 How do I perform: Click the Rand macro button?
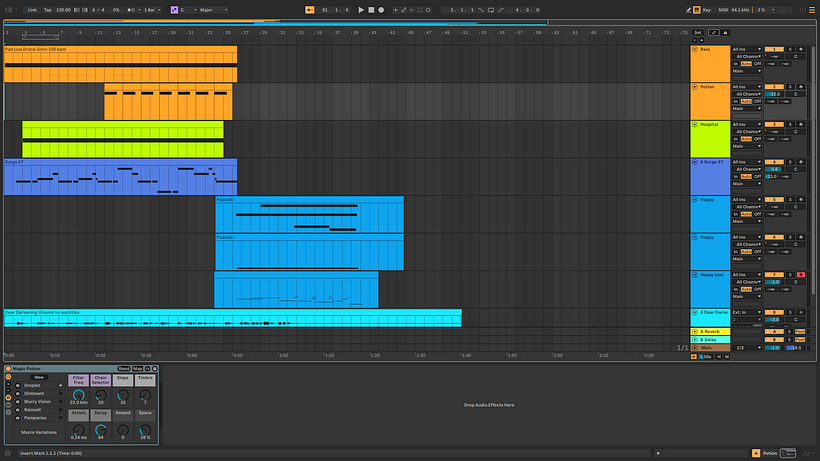pos(124,368)
